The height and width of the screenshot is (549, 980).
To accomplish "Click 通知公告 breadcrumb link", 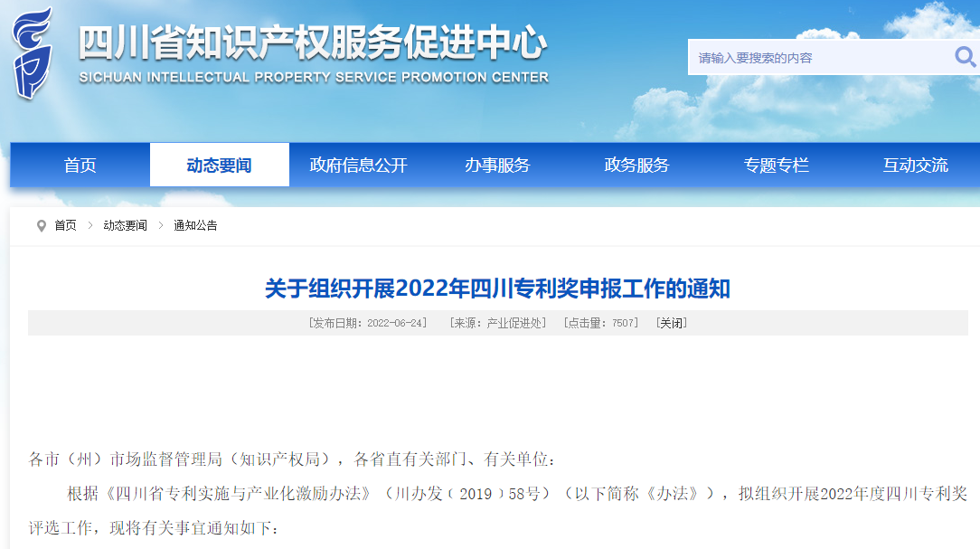I will pyautogui.click(x=195, y=225).
